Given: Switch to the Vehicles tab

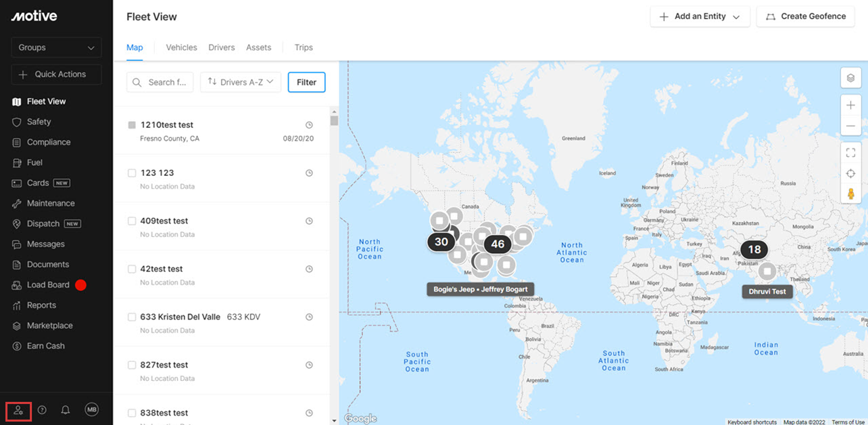Looking at the screenshot, I should pyautogui.click(x=181, y=47).
